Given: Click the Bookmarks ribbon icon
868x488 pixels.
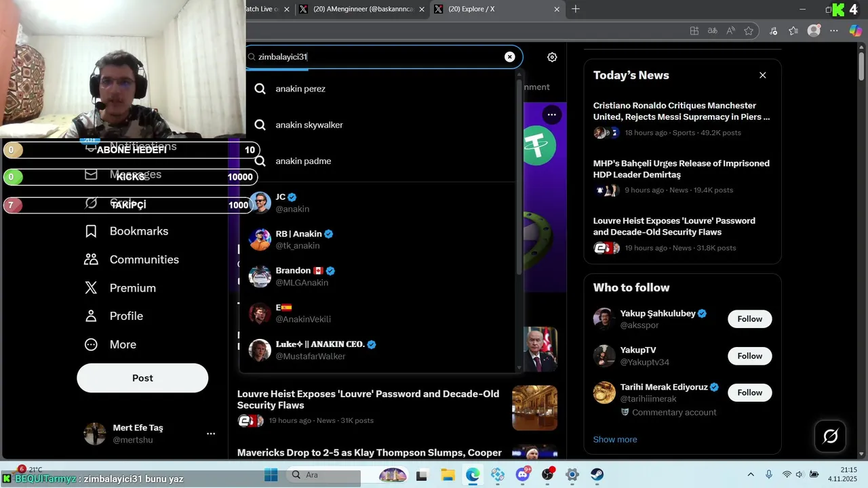Looking at the screenshot, I should [91, 231].
